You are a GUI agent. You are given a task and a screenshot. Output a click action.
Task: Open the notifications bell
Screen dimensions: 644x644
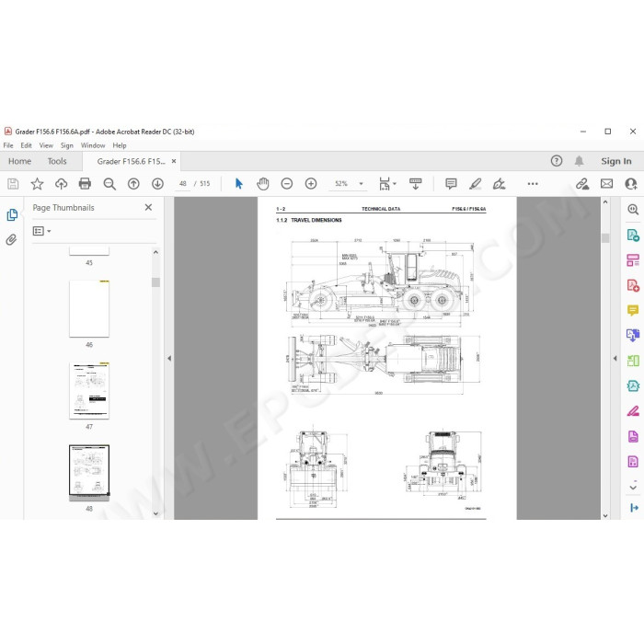pyautogui.click(x=579, y=161)
